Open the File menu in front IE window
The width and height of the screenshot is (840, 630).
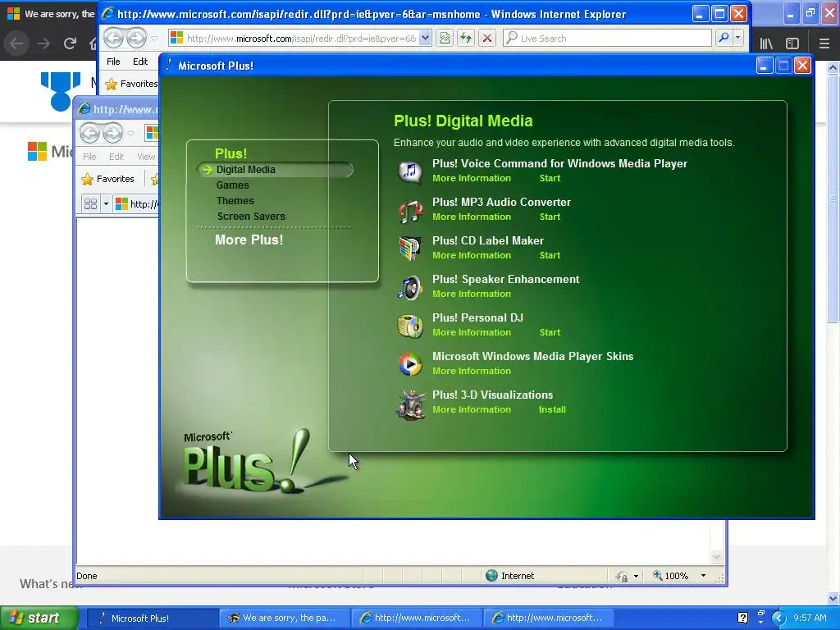(x=113, y=62)
